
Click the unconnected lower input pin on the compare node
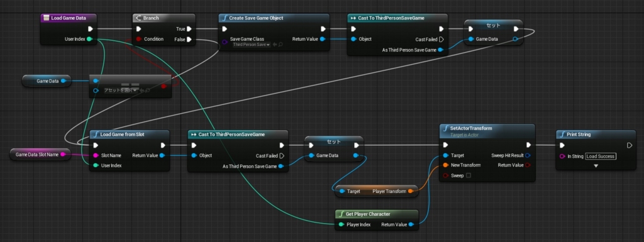pyautogui.click(x=96, y=91)
